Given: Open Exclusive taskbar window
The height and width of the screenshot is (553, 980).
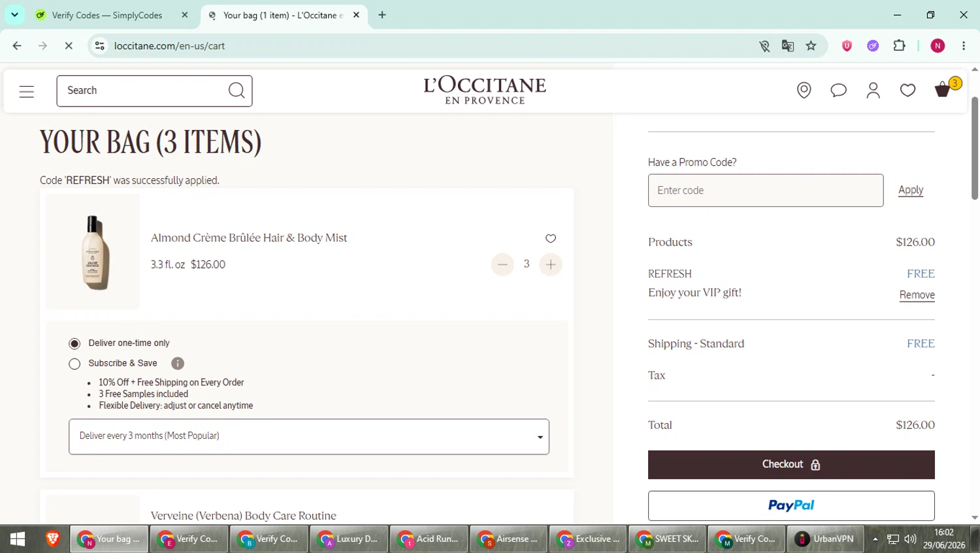Looking at the screenshot, I should 588,539.
